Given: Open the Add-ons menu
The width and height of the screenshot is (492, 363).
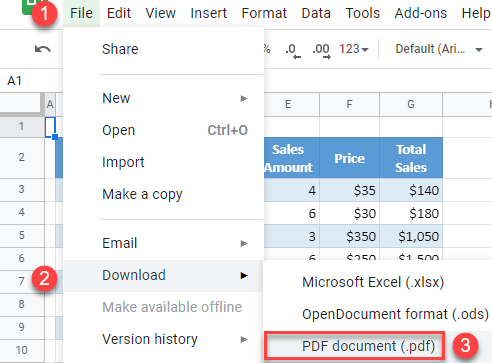Looking at the screenshot, I should click(x=421, y=13).
